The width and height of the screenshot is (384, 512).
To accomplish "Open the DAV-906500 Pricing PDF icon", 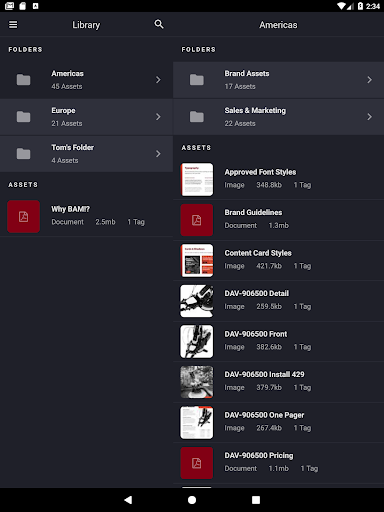I will click(197, 463).
